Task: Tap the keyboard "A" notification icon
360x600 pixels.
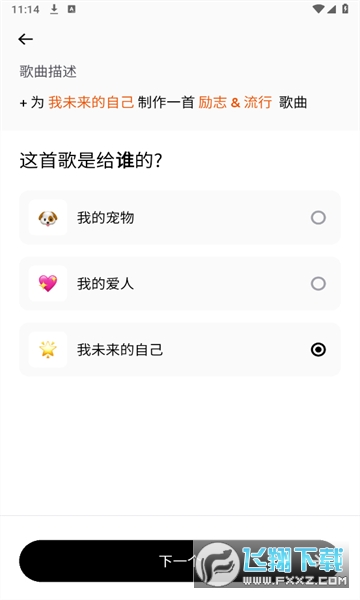Action: 72,9
